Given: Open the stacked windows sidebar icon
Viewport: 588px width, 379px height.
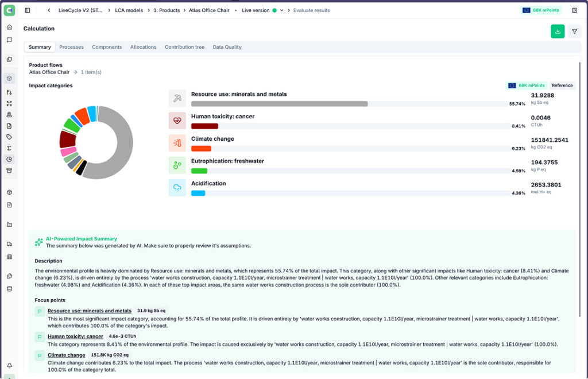Looking at the screenshot, I should point(9,59).
